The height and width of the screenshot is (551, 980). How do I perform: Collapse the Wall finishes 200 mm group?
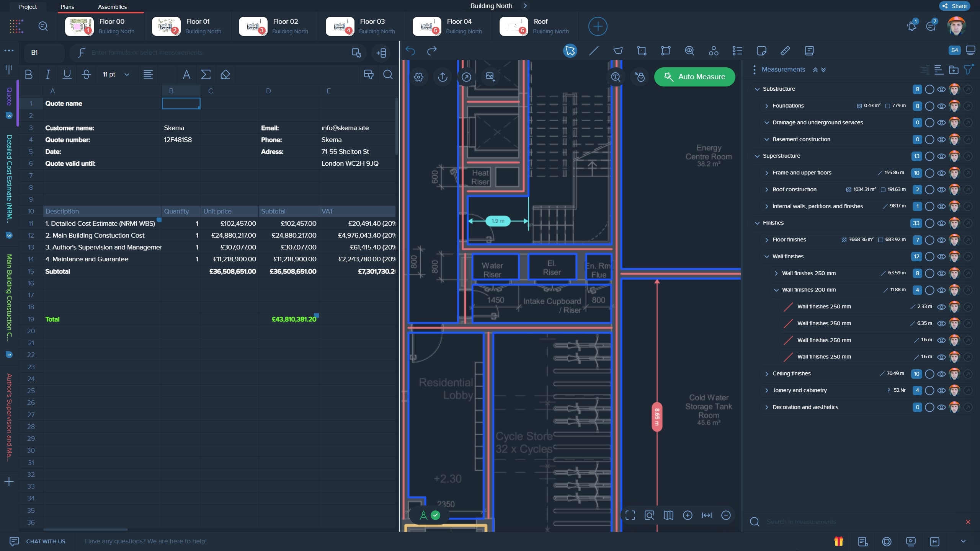click(x=777, y=290)
